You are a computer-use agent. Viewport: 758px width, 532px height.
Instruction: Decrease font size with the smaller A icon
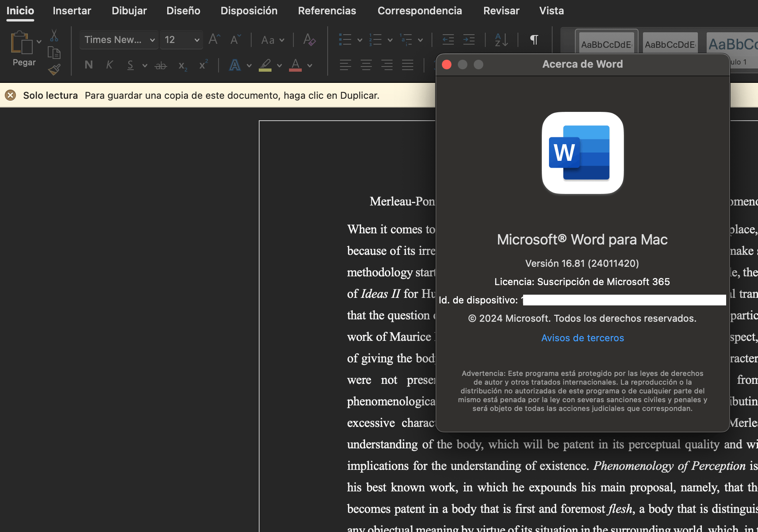point(236,39)
